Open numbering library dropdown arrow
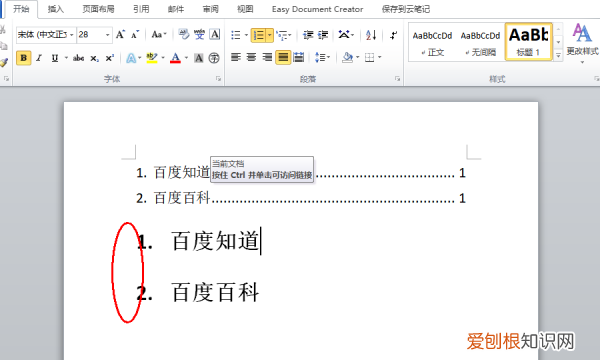 pos(270,35)
